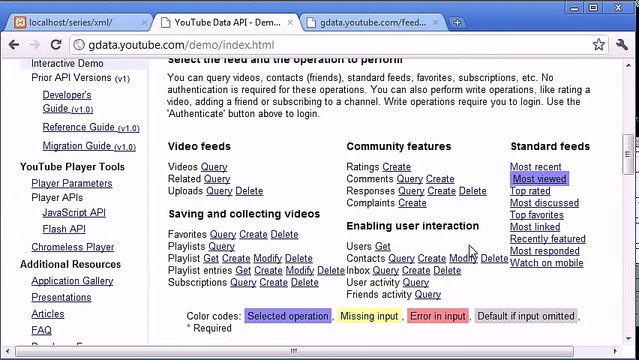
Task: Open the Migration Guide (v1.0) link
Action: (89, 146)
